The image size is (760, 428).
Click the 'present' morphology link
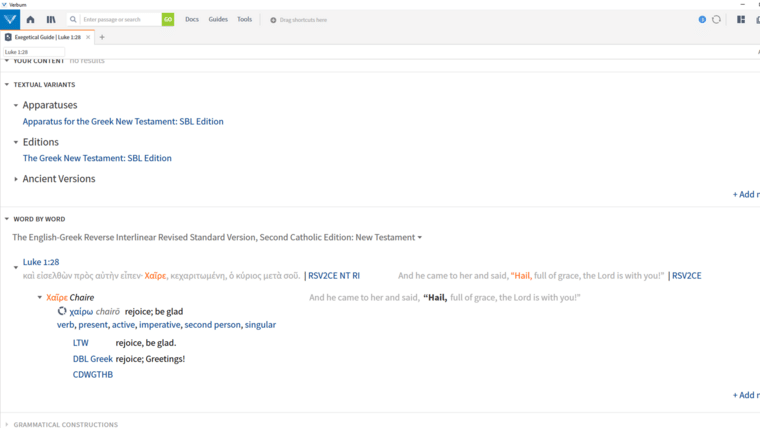[93, 325]
